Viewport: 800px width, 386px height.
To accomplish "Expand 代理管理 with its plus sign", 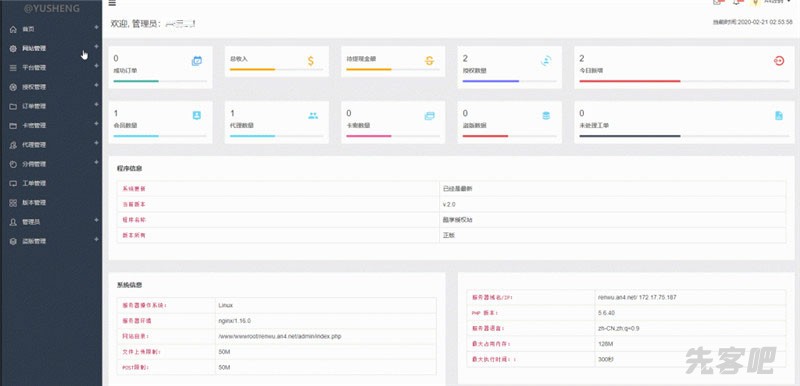I will click(x=96, y=143).
